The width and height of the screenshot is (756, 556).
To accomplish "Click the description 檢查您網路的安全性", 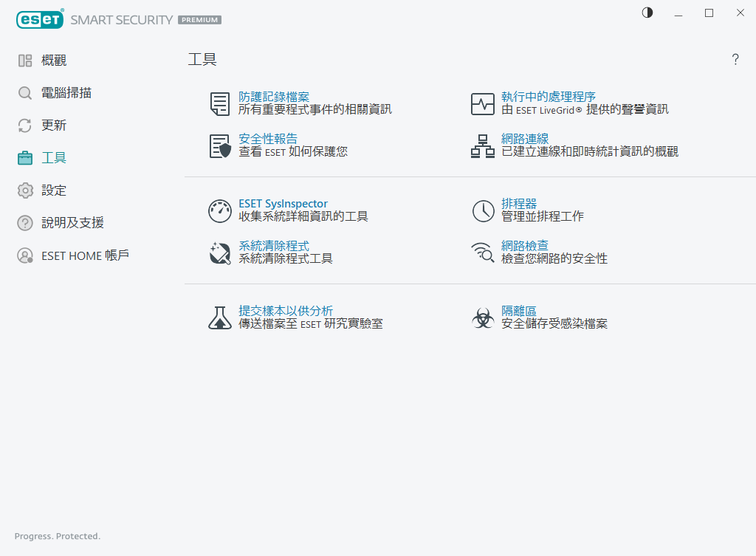I will point(554,258).
